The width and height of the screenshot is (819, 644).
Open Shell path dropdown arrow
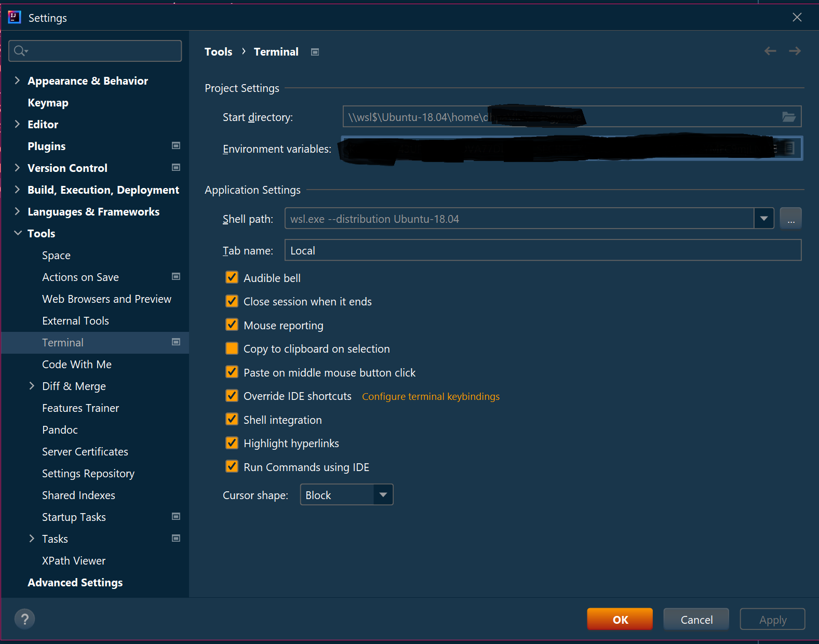click(764, 219)
